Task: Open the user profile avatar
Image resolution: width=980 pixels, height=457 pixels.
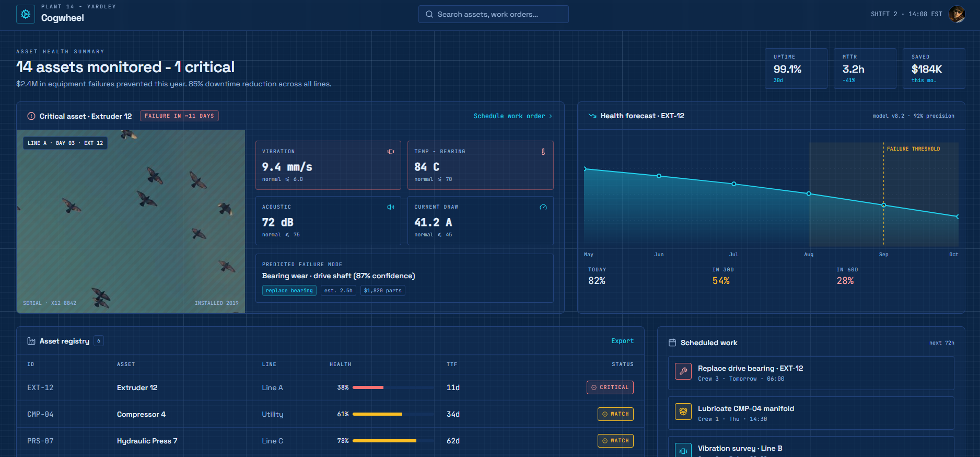Action: [956, 14]
